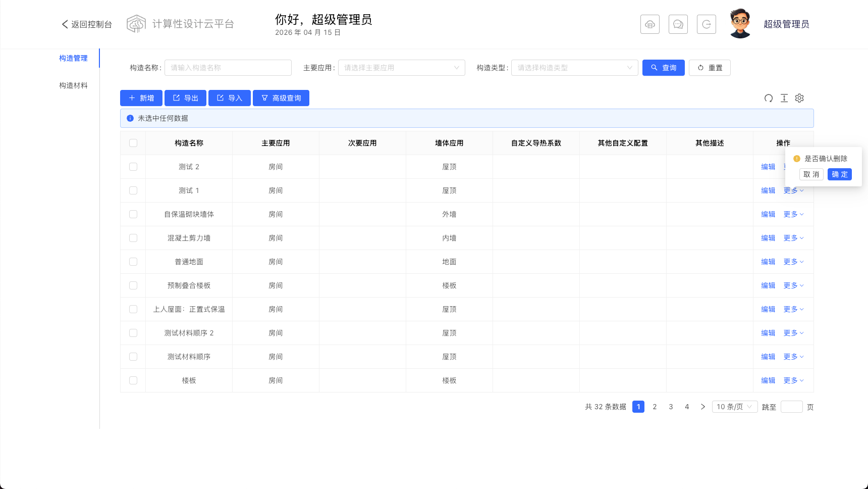Click the home icon in header

pyautogui.click(x=650, y=24)
